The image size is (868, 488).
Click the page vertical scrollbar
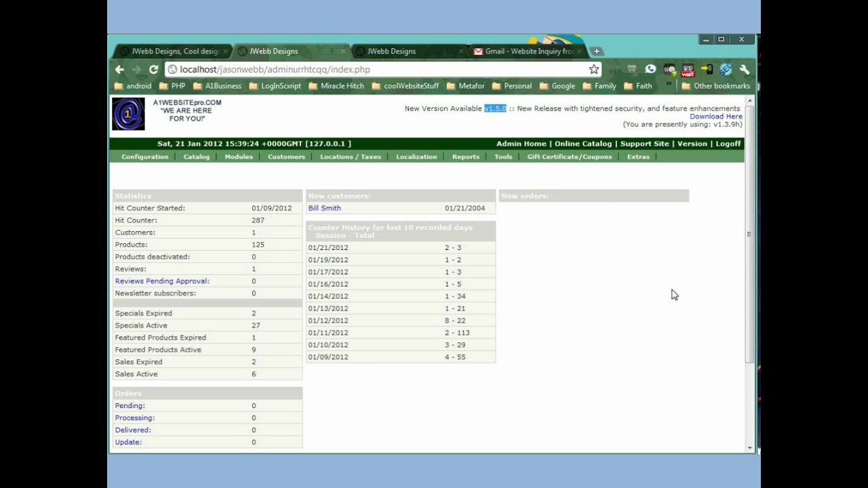pos(749,234)
